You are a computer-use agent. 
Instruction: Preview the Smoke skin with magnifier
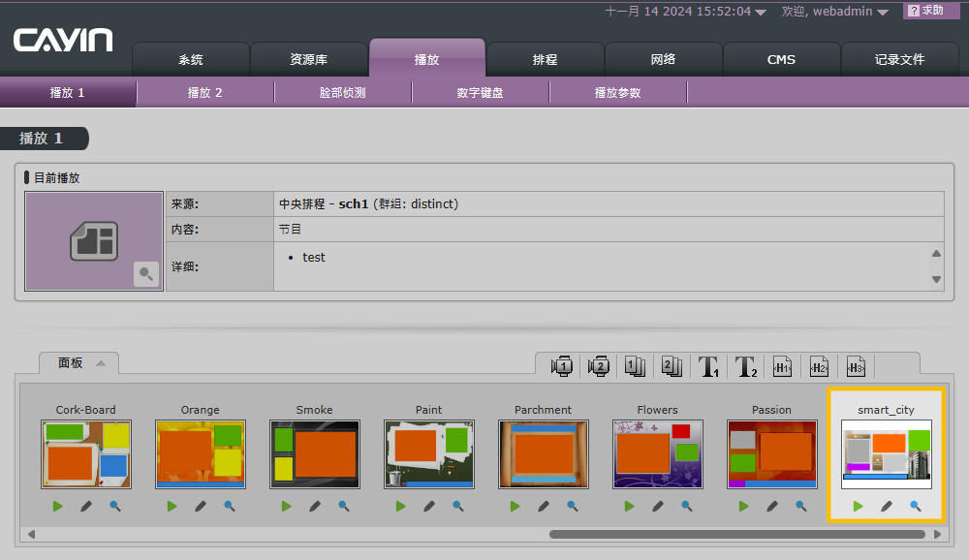(x=344, y=506)
